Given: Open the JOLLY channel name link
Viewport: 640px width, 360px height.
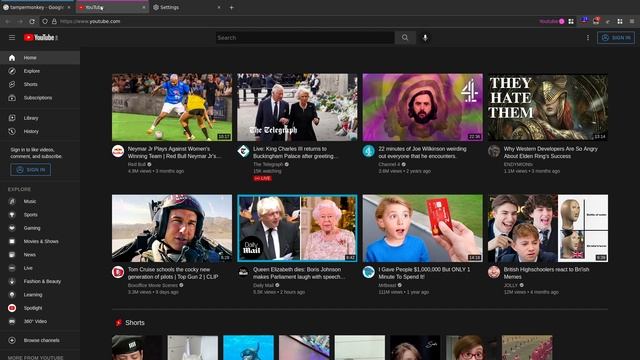Looking at the screenshot, I should click(x=511, y=285).
